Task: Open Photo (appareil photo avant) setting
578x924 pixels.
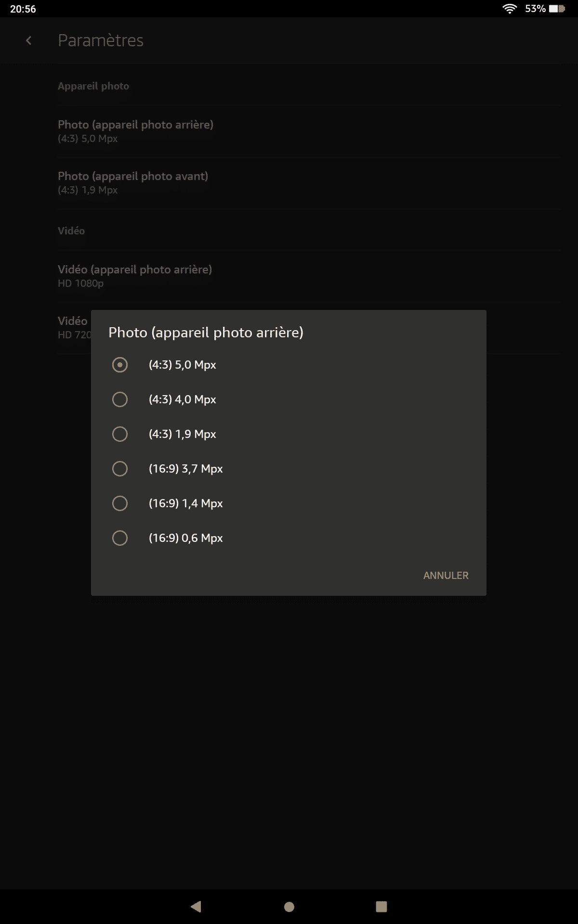Action: coord(309,183)
